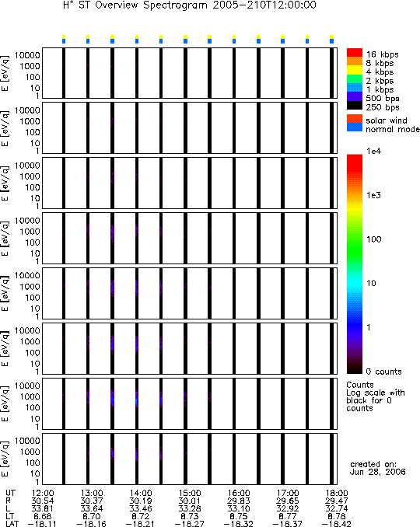420x527 pixels.
Task: Click the R value 30.54
Action: click(x=42, y=501)
